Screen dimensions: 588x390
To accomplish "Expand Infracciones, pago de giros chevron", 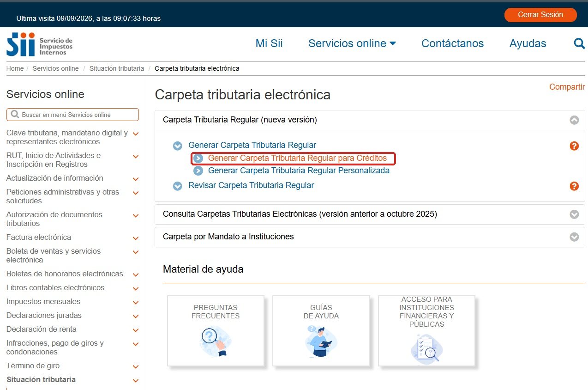I will tap(136, 344).
